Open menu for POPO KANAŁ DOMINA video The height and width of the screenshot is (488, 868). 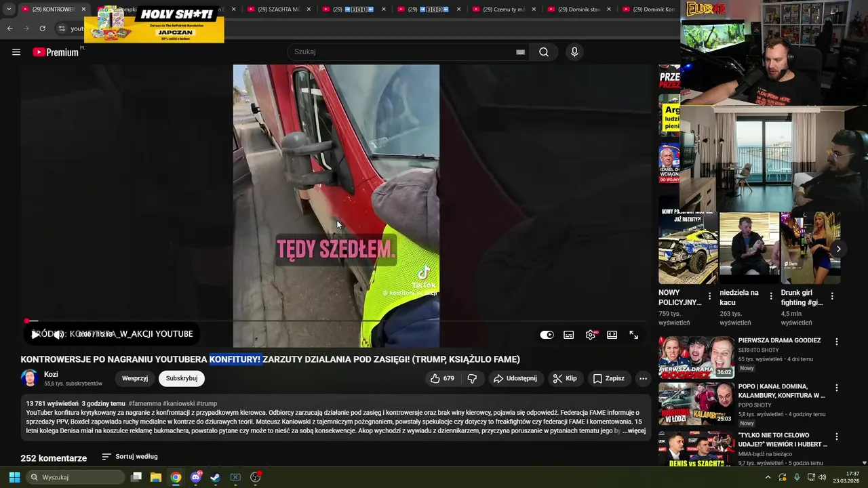[x=837, y=388]
